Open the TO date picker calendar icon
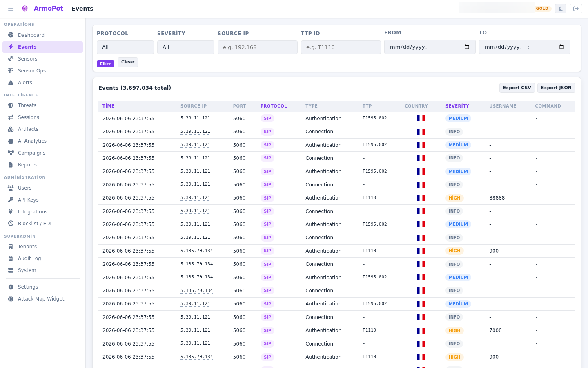Screen dimensions: 588x368 562,47
